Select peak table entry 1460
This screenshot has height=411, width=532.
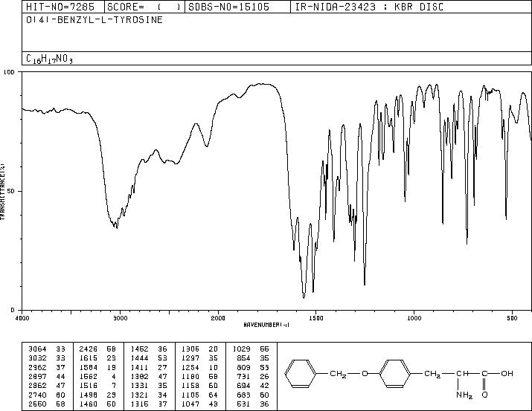(x=89, y=404)
